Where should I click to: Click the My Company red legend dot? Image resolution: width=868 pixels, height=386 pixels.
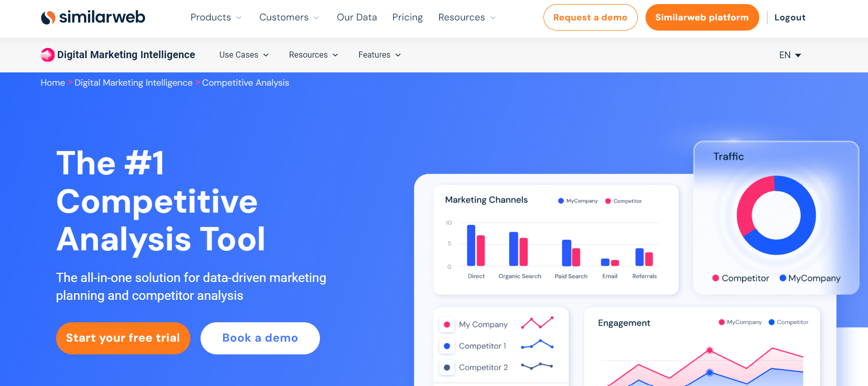[x=447, y=324]
